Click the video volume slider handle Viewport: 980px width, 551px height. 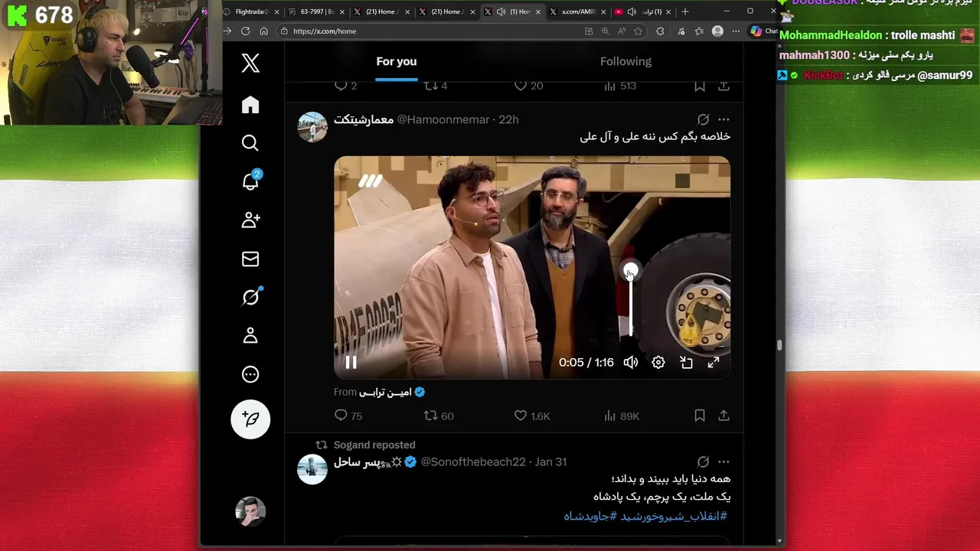(x=630, y=271)
